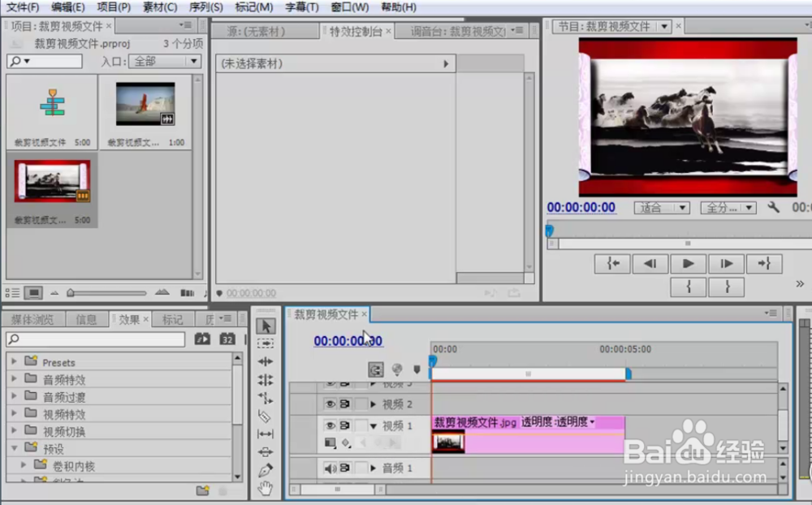The image size is (812, 505).
Task: Click Go to Out point button
Action: (764, 264)
